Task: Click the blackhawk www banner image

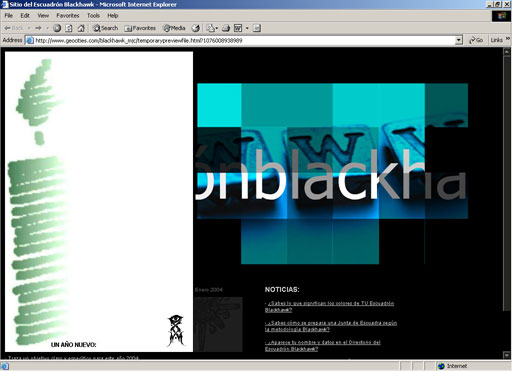Action: (332, 173)
